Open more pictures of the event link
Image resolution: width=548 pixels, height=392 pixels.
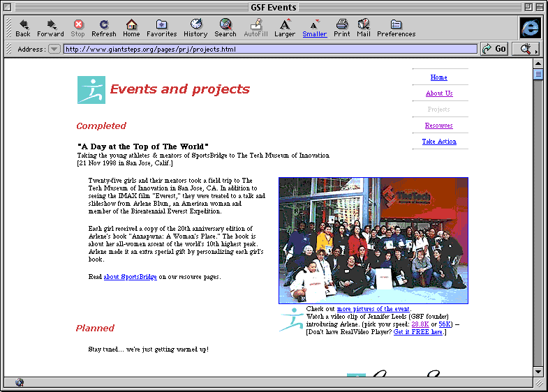click(373, 309)
